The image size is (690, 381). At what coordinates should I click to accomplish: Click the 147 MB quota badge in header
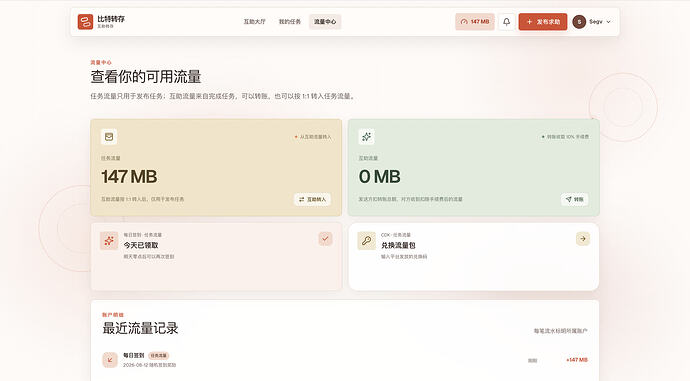tap(475, 22)
